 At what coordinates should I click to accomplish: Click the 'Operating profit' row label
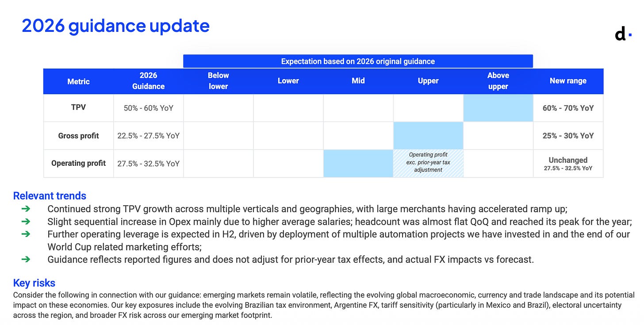pyautogui.click(x=78, y=163)
